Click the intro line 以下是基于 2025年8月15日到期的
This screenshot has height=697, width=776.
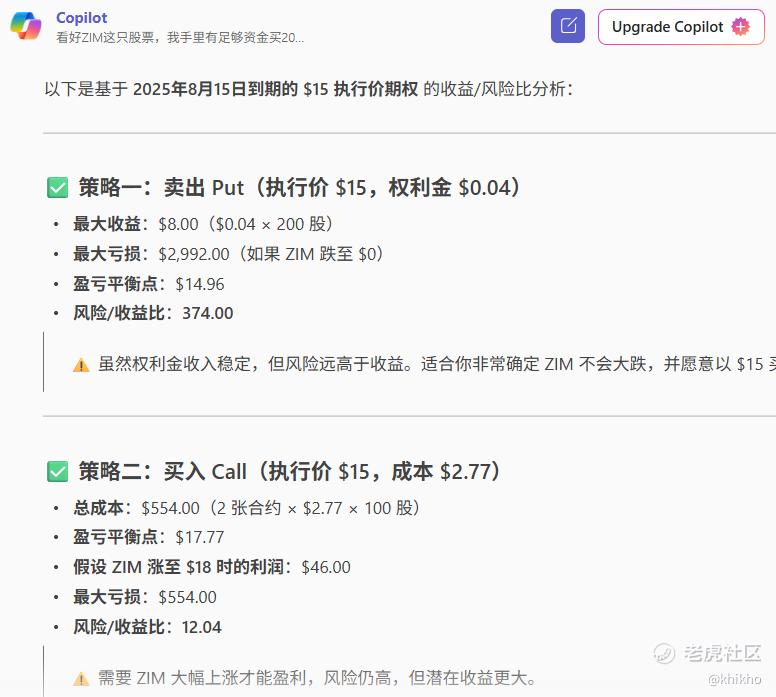point(309,89)
